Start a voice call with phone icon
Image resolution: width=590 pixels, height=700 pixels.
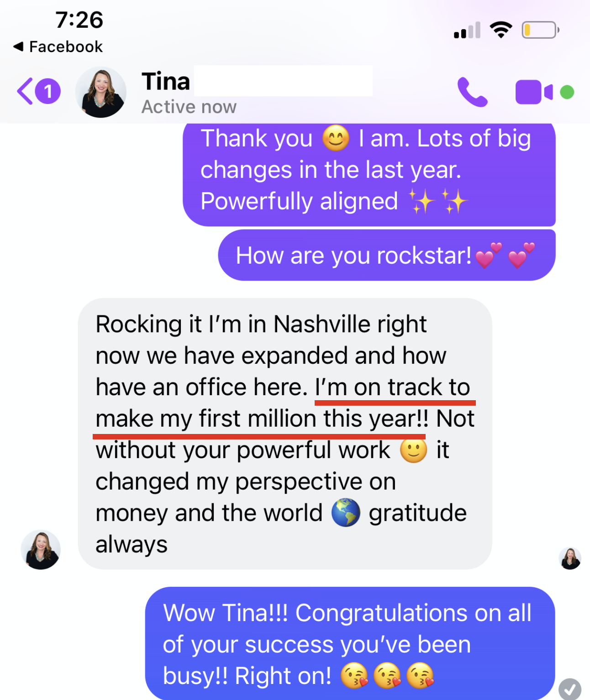tap(473, 92)
